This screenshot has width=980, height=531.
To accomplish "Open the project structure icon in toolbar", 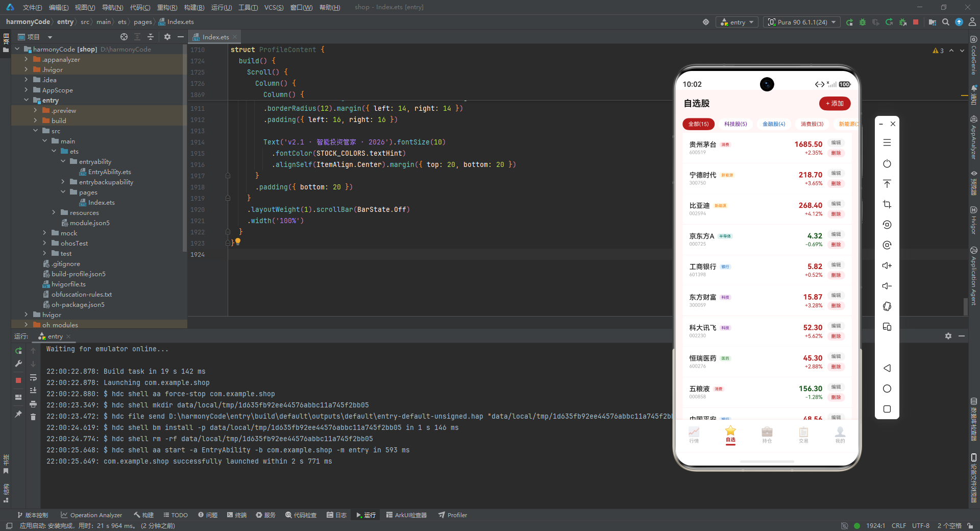I will point(933,22).
